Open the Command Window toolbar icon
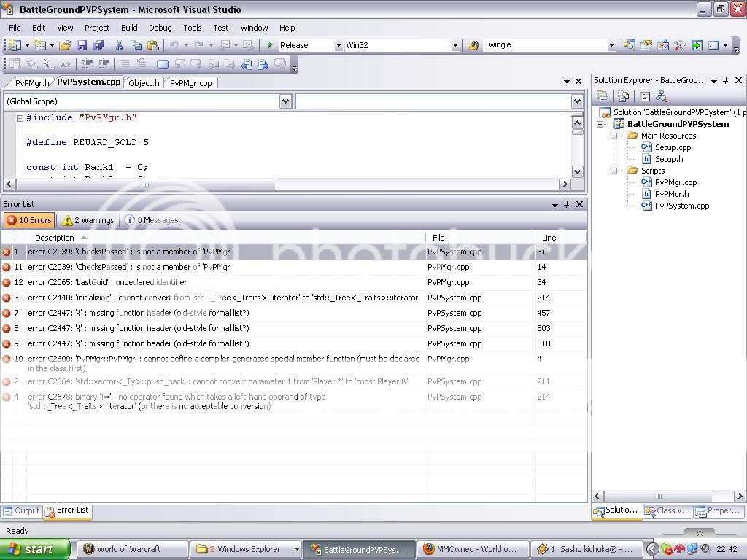747x560 pixels. point(713,45)
